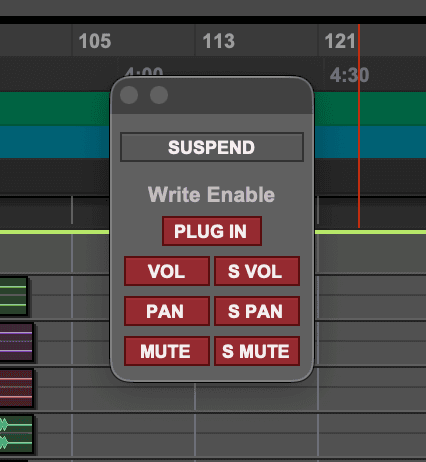Click the second circle in window title bar
This screenshot has width=426, height=462.
159,95
